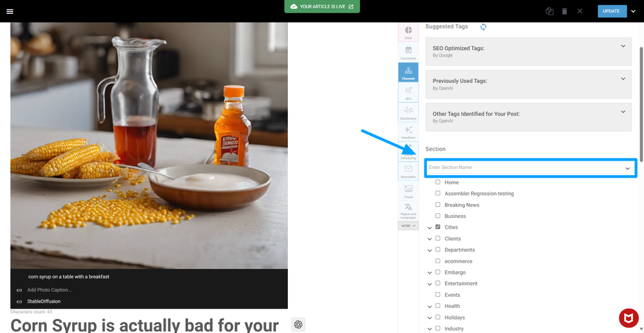Open the SEO sidebar panel
The width and height of the screenshot is (644, 333).
pyautogui.click(x=408, y=93)
